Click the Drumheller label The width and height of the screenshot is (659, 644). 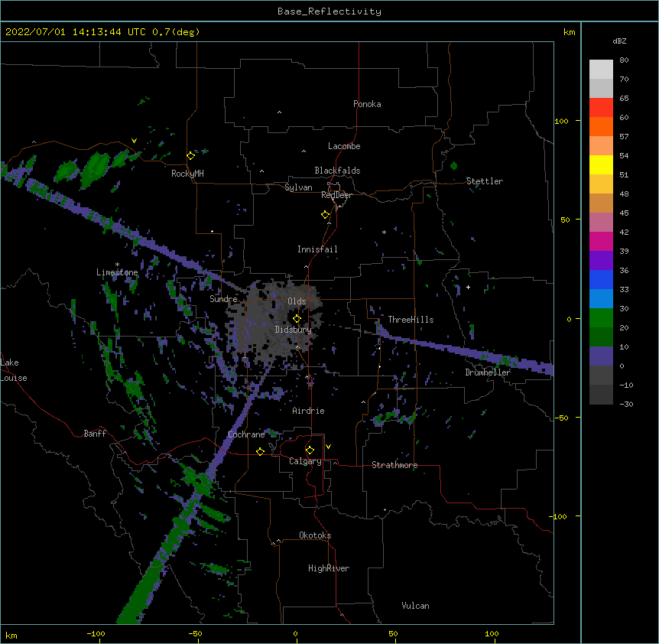(488, 372)
